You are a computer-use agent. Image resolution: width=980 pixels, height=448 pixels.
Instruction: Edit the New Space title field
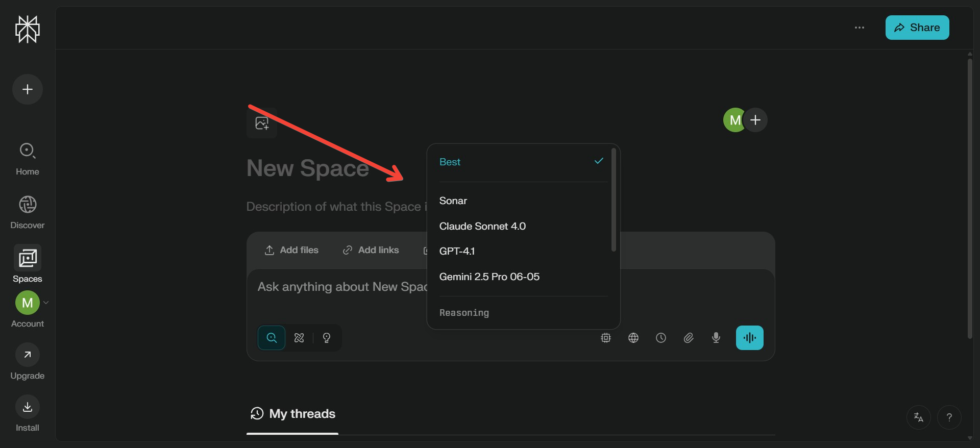(x=308, y=168)
